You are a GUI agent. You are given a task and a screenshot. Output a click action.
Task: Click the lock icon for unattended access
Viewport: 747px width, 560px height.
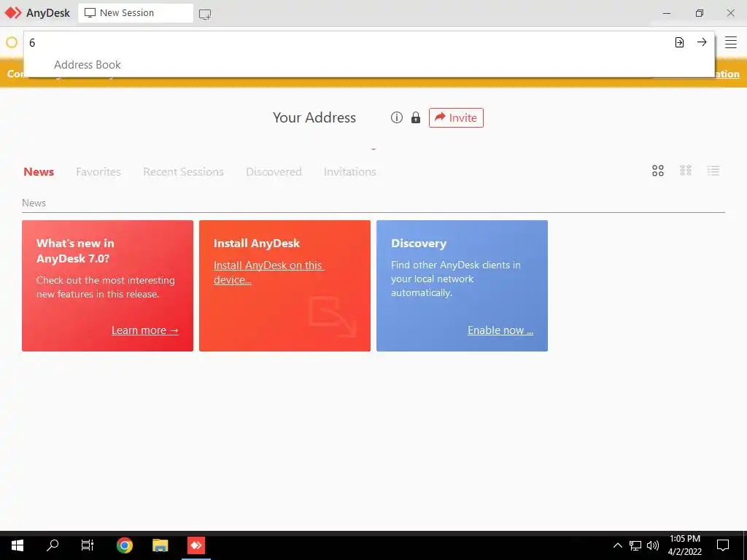(416, 117)
